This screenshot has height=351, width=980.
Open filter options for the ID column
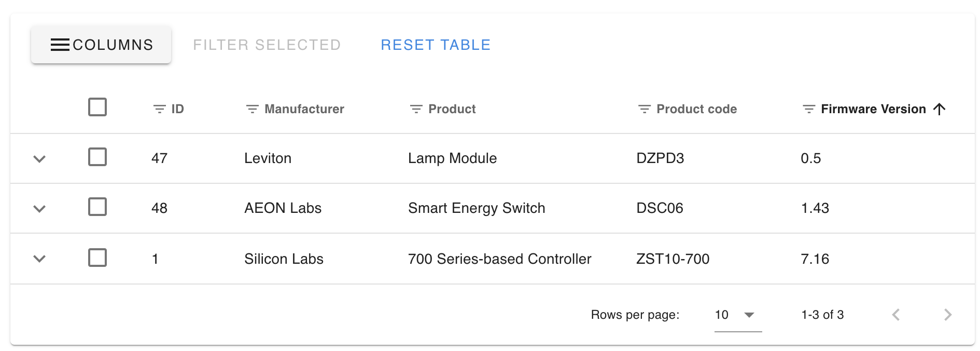[x=159, y=109]
